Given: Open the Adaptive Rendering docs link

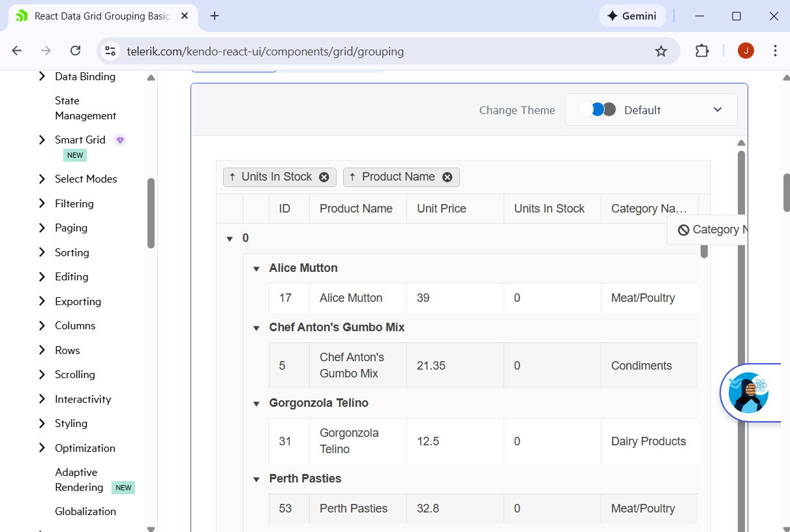Looking at the screenshot, I should [79, 480].
